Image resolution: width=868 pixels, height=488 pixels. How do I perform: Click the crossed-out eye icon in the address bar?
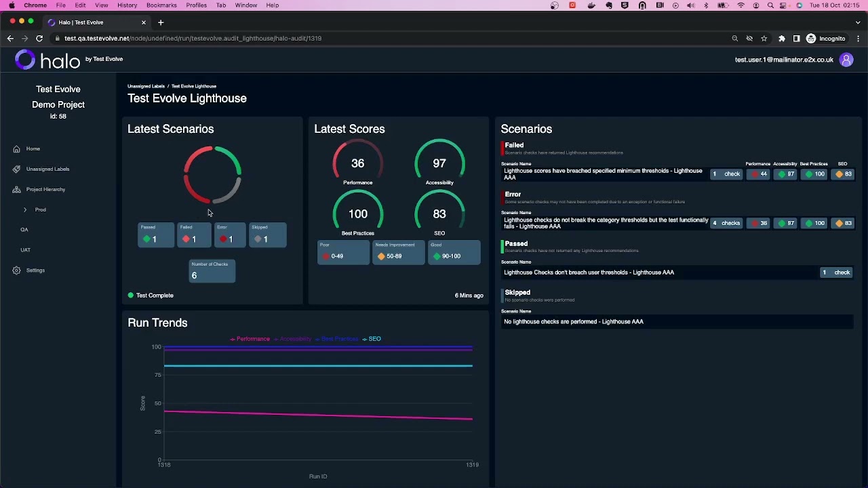point(749,39)
